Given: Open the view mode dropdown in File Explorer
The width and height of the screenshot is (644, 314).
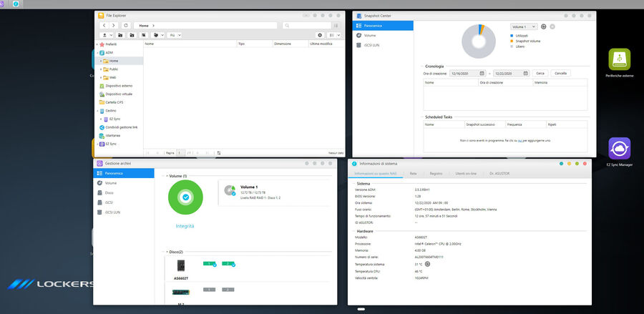Looking at the screenshot, I should point(335,34).
